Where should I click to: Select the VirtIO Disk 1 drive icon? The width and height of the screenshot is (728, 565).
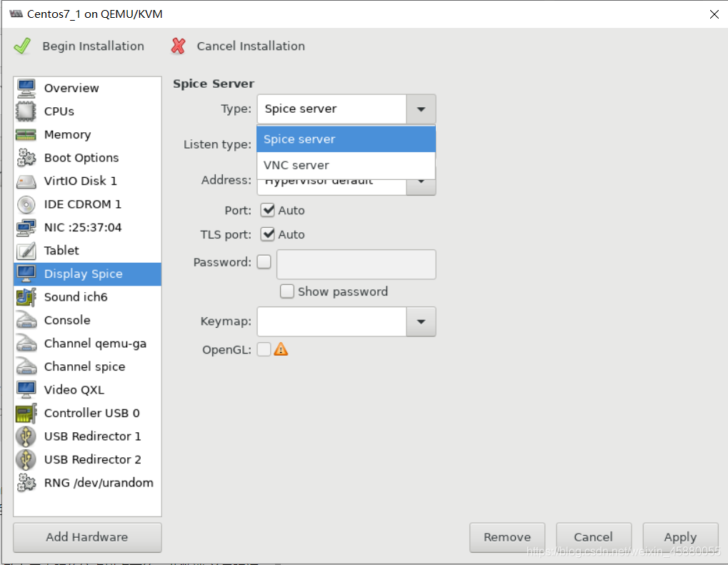(26, 181)
